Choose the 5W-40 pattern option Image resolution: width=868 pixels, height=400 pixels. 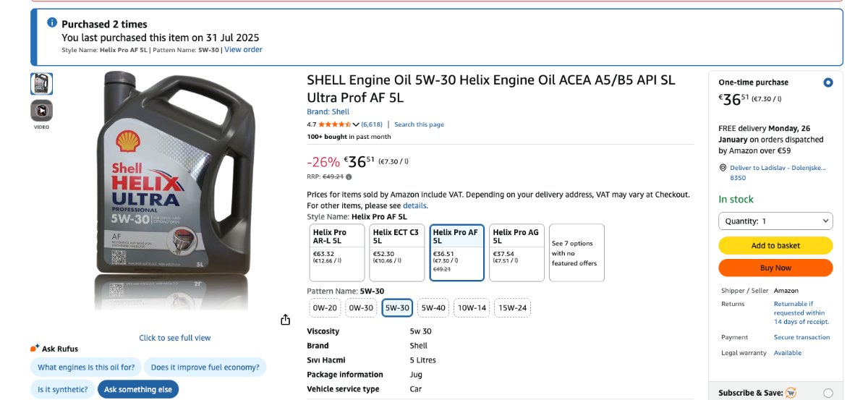433,307
